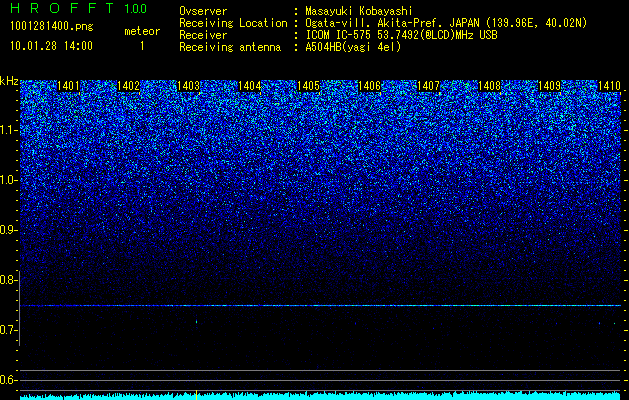
Task: Click the 0.8 kHz axis label
Action: [x=9, y=280]
